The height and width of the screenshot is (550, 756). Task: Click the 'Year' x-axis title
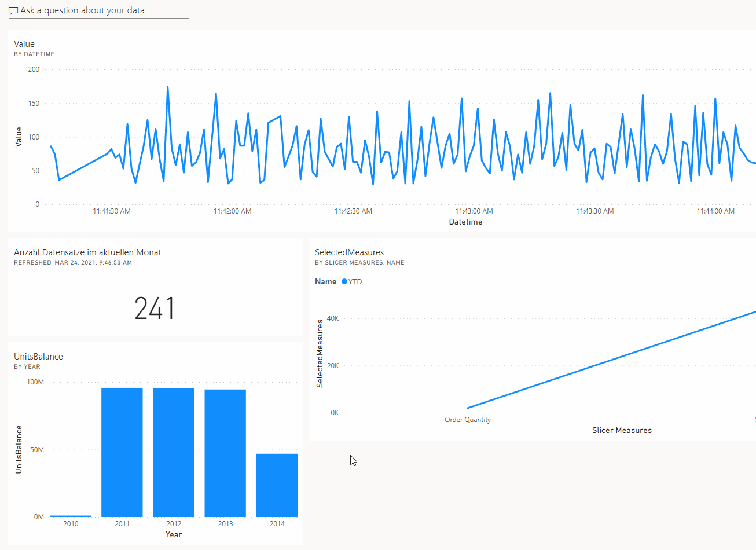click(174, 534)
